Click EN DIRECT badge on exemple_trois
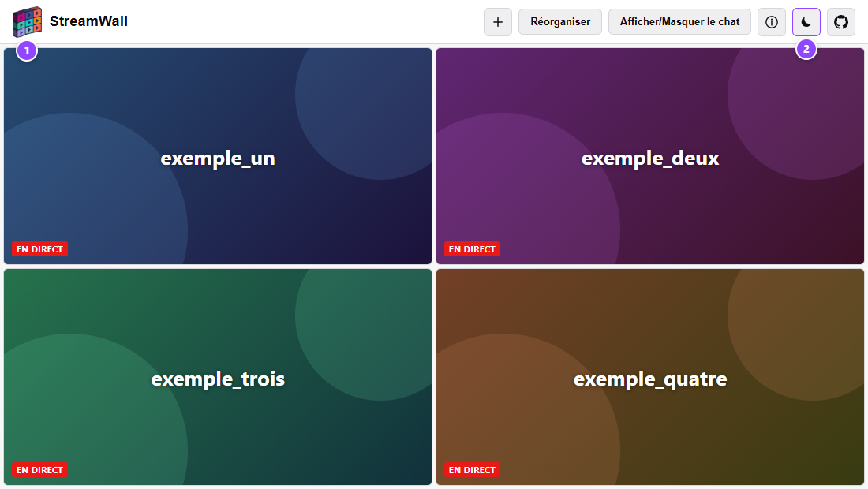 [40, 469]
